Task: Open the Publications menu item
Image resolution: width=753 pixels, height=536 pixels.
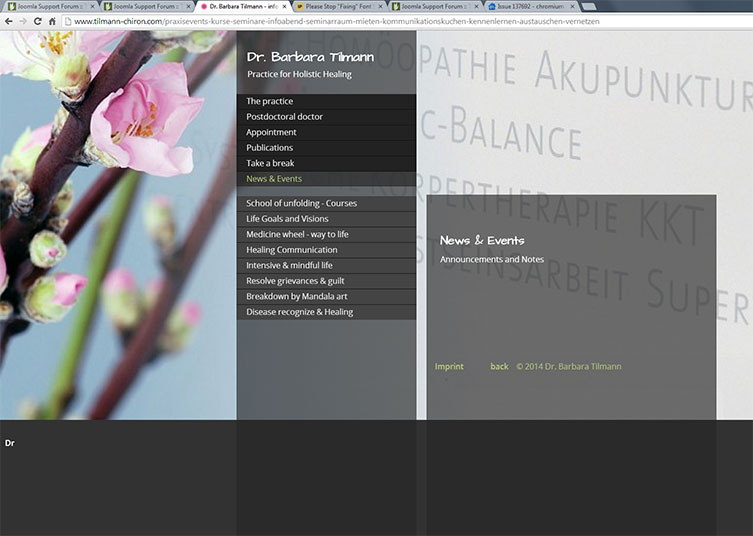Action: [327, 147]
